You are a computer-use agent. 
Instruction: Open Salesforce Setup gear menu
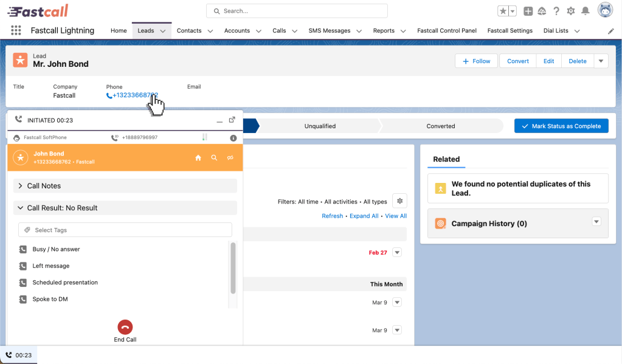(x=570, y=11)
